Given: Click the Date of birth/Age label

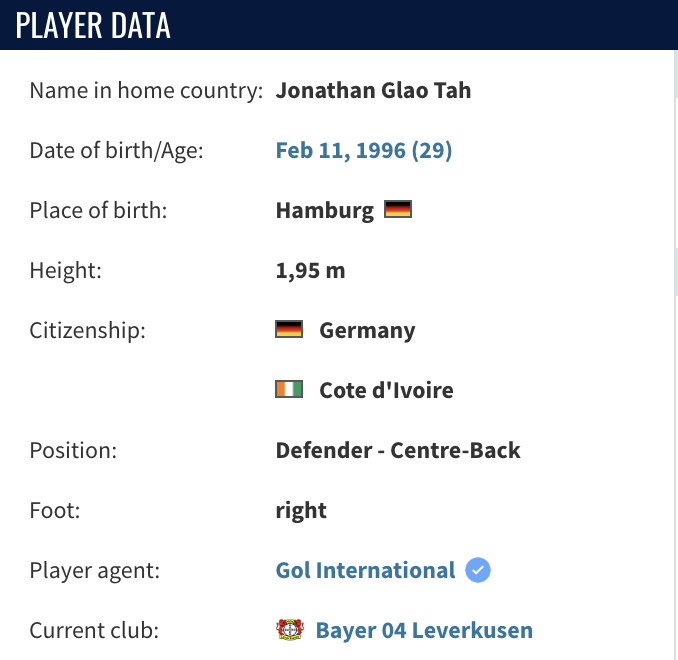Looking at the screenshot, I should click(x=116, y=151).
